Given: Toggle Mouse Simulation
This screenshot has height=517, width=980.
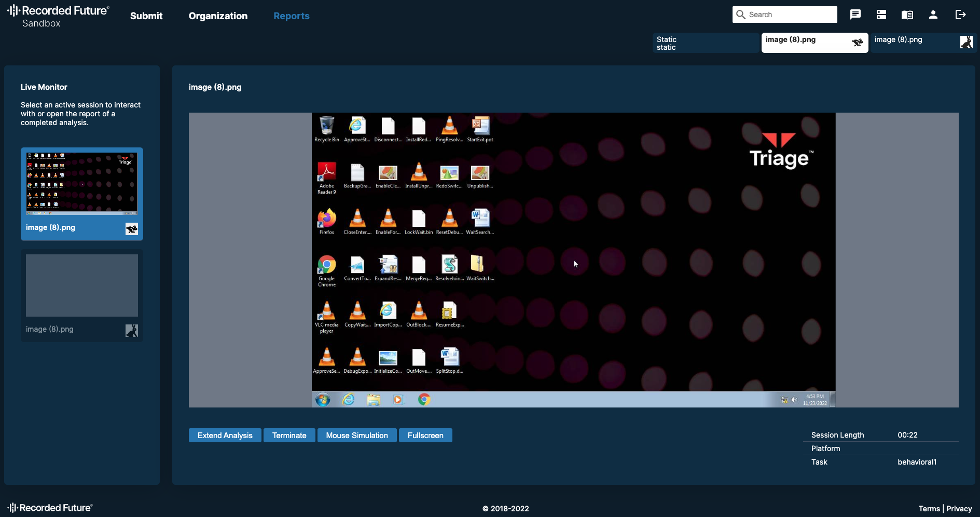Looking at the screenshot, I should [357, 436].
